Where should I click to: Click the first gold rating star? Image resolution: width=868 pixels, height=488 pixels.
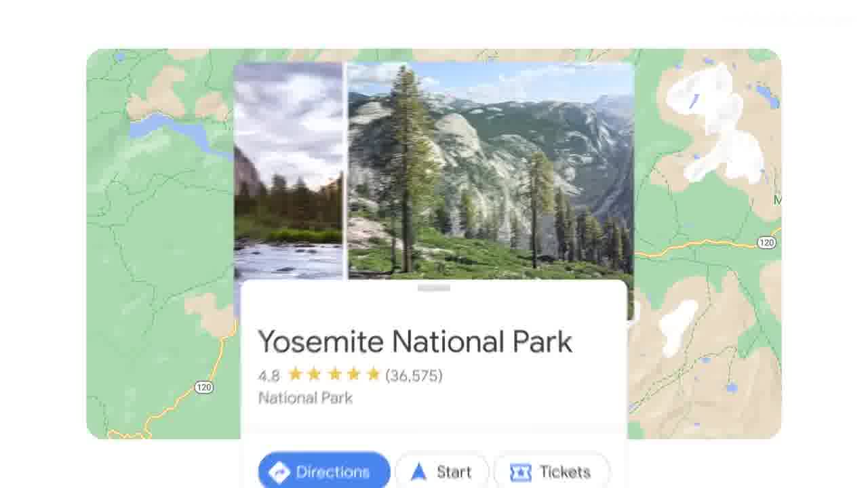pyautogui.click(x=295, y=374)
